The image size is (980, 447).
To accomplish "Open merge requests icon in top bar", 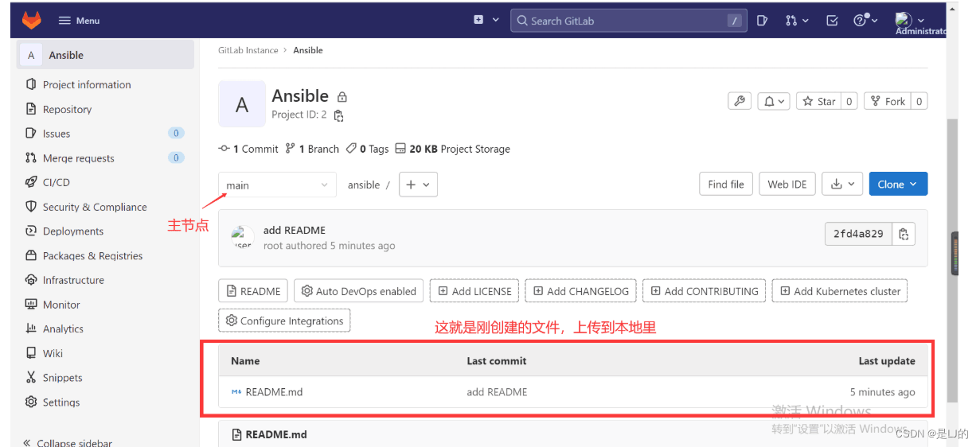I will [796, 21].
